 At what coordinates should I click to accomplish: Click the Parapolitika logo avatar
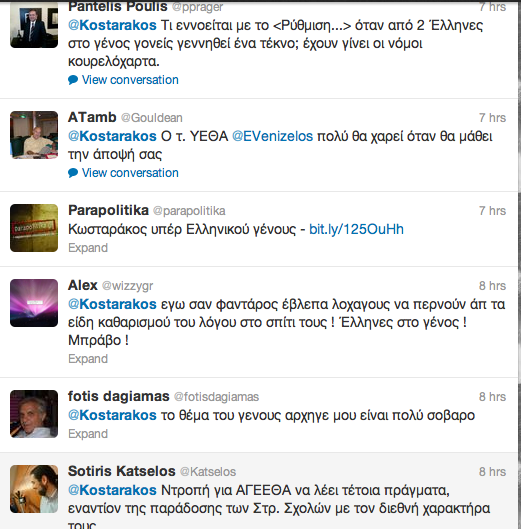(34, 228)
